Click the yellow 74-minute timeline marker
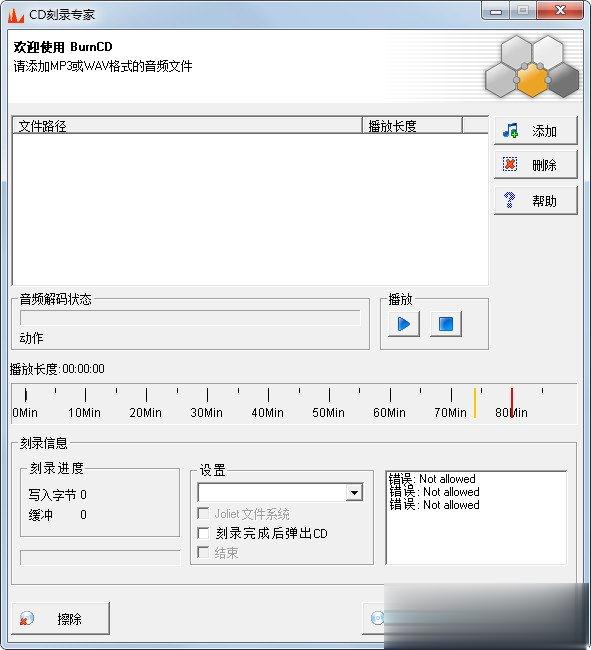This screenshot has width=591, height=650. coord(475,403)
